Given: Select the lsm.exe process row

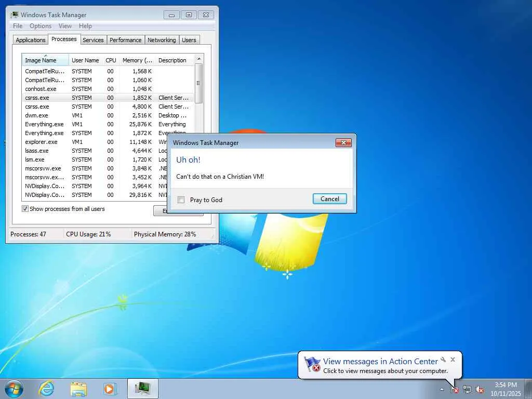Looking at the screenshot, I should coord(96,159).
